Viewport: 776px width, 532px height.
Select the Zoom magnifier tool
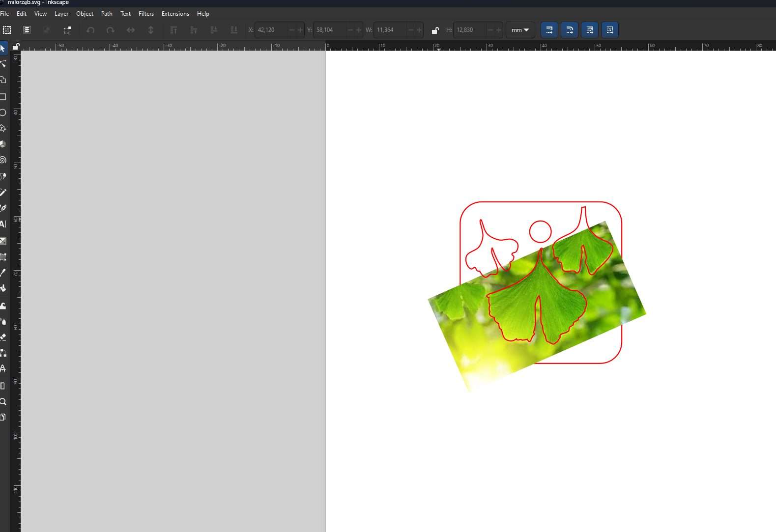pyautogui.click(x=3, y=401)
